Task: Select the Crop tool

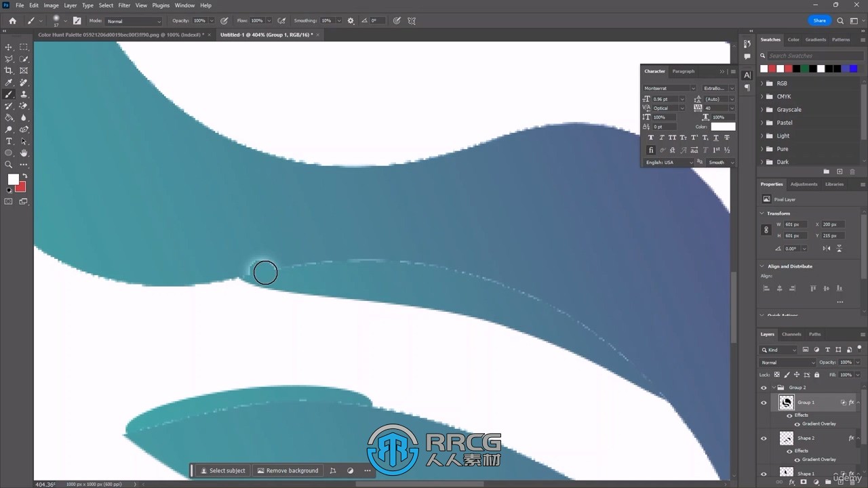Action: [9, 70]
